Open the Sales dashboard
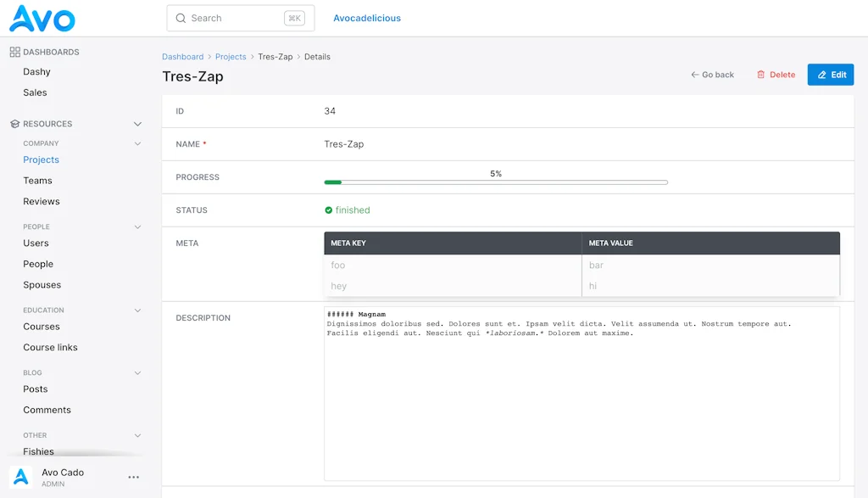Viewport: 868px width, 498px height. pyautogui.click(x=35, y=92)
